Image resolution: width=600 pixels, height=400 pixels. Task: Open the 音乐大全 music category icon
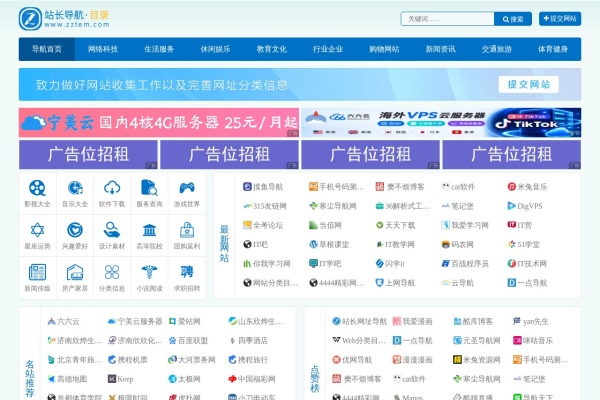(x=75, y=188)
